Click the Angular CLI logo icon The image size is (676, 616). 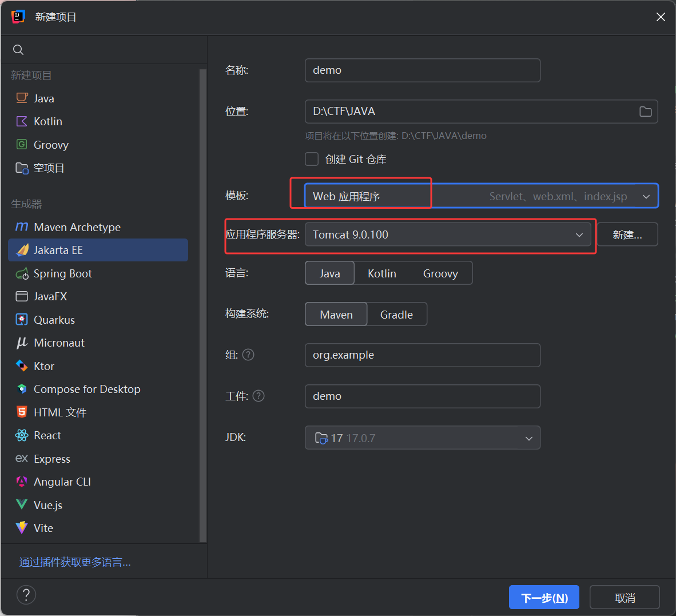[22, 482]
